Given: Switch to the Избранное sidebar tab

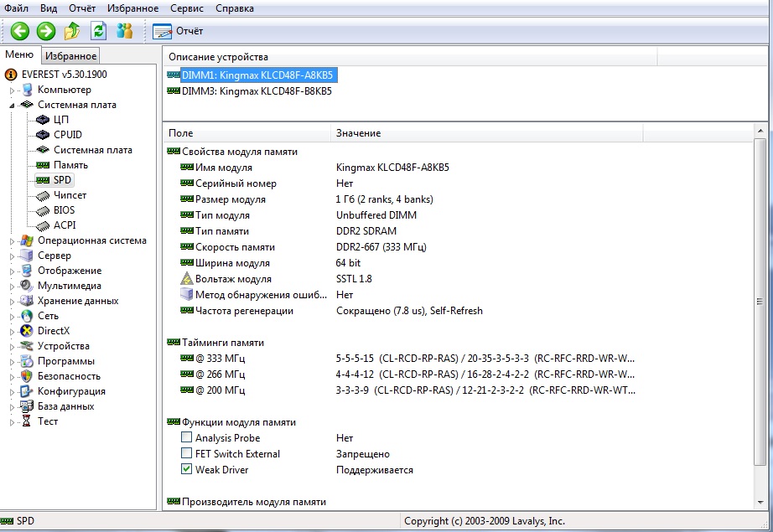Looking at the screenshot, I should (x=70, y=55).
